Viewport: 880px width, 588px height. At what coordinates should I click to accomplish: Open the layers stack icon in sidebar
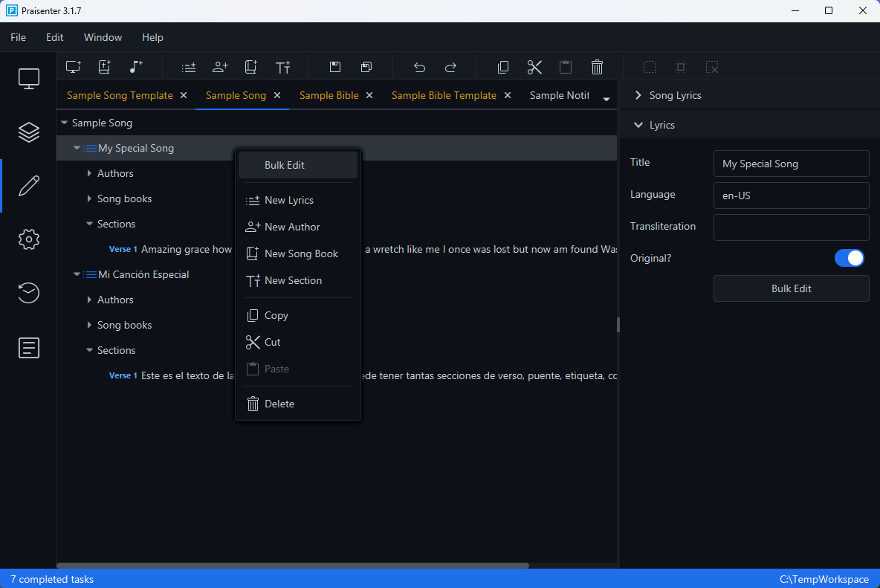(28, 132)
